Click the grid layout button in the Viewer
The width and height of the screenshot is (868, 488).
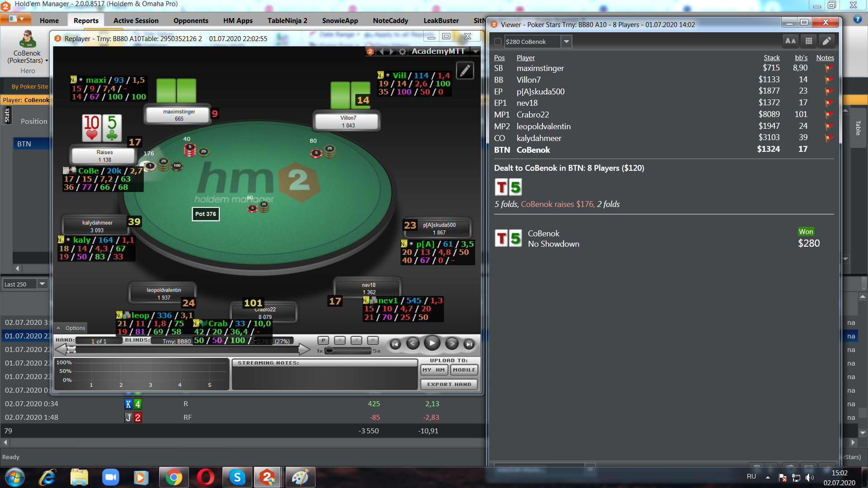(809, 41)
